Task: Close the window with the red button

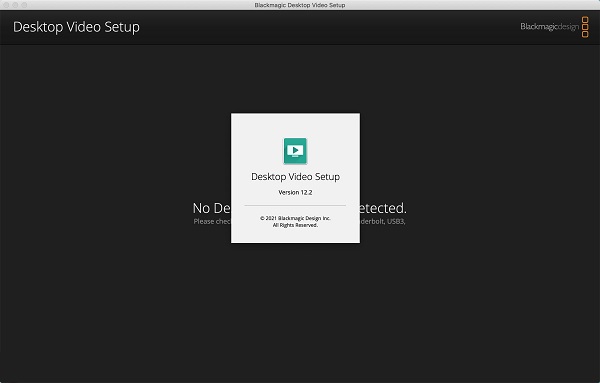Action: tap(6, 5)
